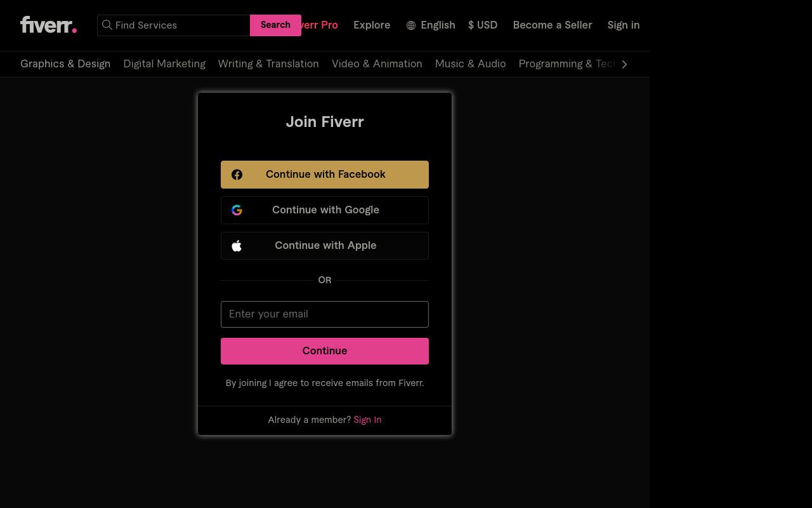Open Music & Audio category
The image size is (812, 508).
coord(470,64)
